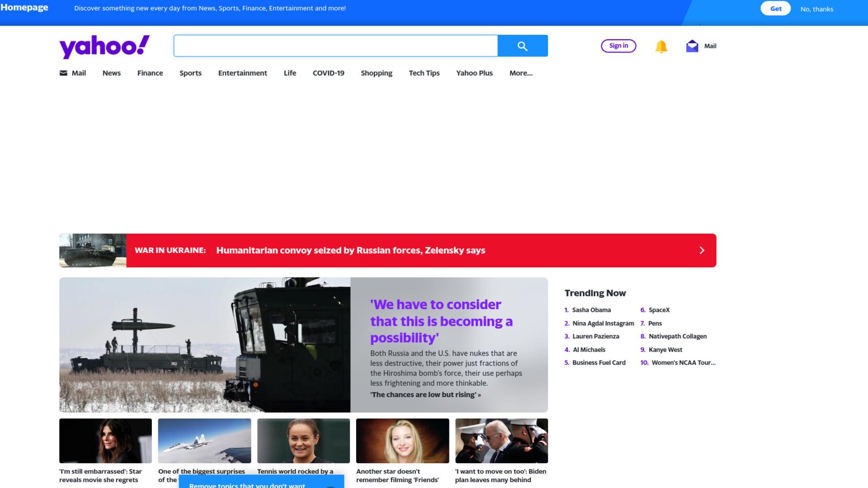
Task: Read 'Another star doesn't remember filming' story
Action: (397, 476)
